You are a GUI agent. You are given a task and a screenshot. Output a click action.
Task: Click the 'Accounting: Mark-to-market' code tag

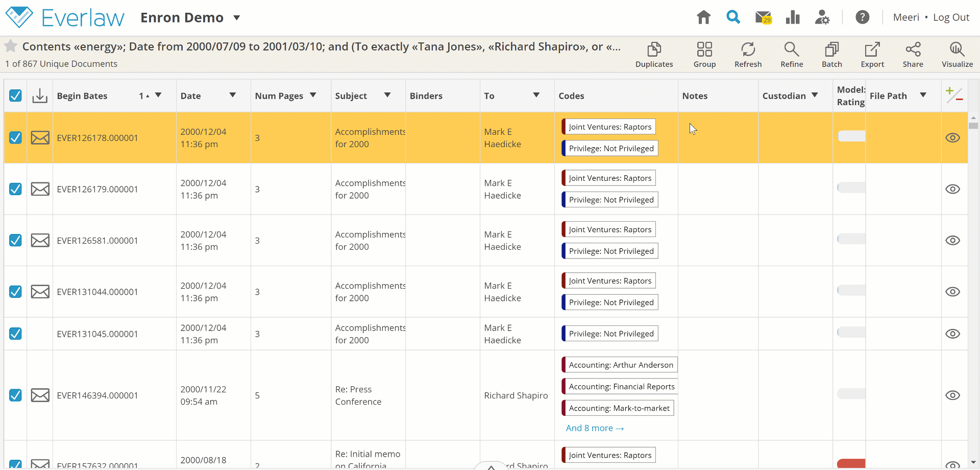618,408
